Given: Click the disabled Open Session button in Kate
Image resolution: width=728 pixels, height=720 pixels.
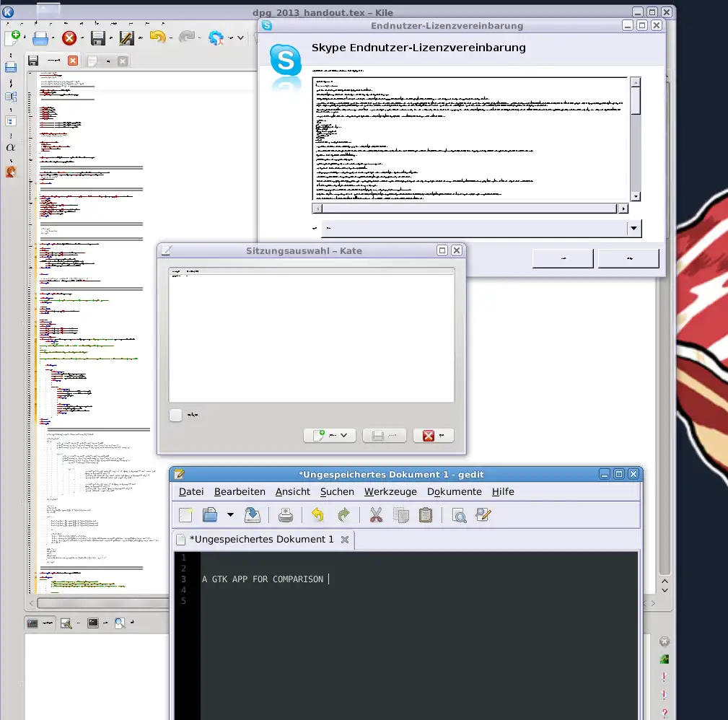Looking at the screenshot, I should point(385,436).
